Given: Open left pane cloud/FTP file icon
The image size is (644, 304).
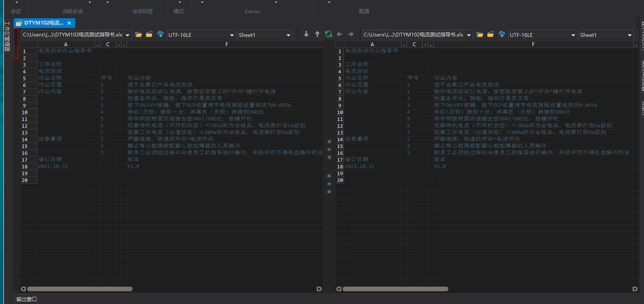Looking at the screenshot, I should tap(160, 35).
